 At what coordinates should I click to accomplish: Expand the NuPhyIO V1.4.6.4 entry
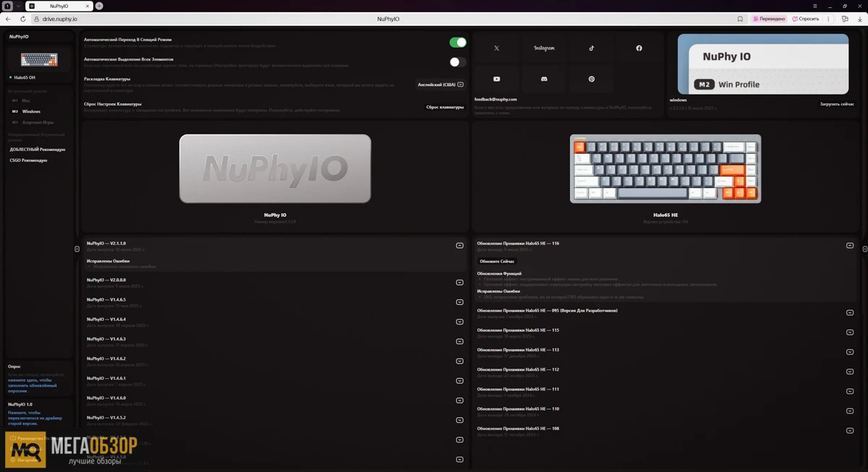coord(459,322)
